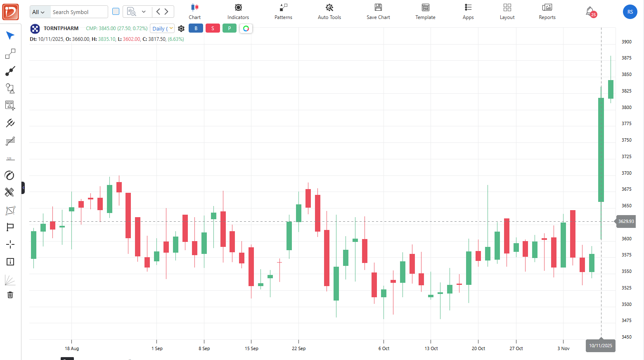Open the Indicators menu
644x360 pixels.
(238, 12)
